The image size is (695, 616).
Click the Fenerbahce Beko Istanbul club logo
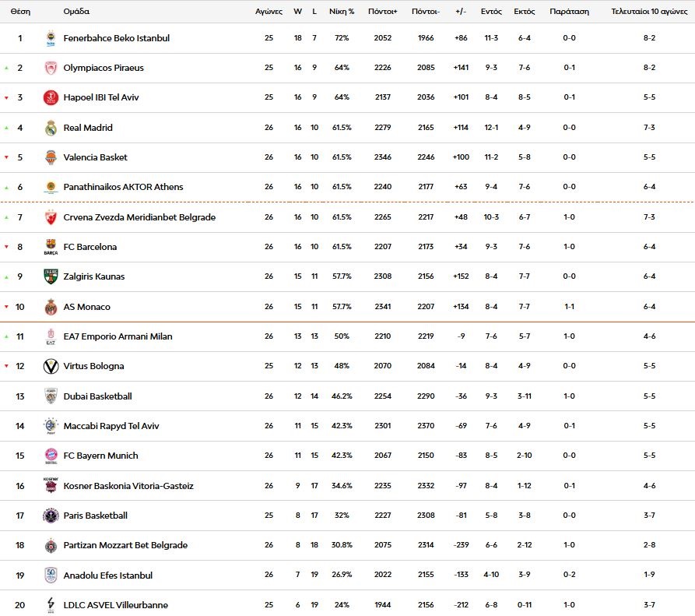click(x=50, y=37)
